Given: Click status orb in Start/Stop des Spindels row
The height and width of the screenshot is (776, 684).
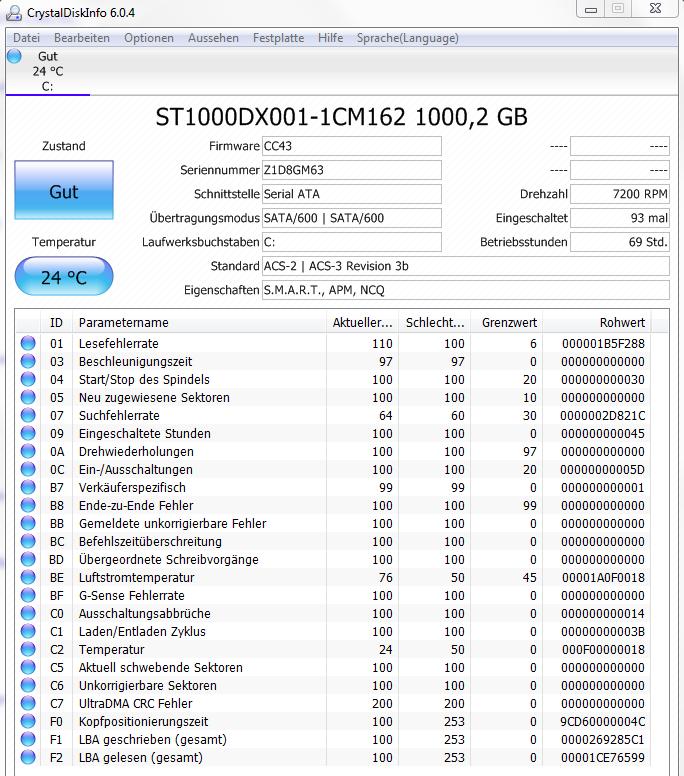Looking at the screenshot, I should pyautogui.click(x=28, y=379).
